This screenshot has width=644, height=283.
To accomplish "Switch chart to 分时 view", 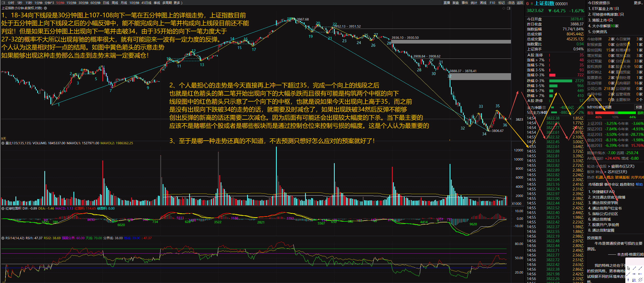I will [11, 3].
